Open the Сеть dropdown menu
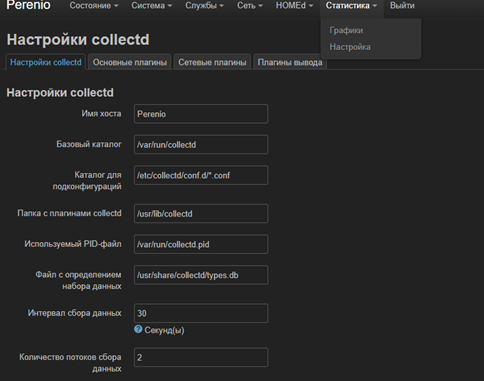 250,6
